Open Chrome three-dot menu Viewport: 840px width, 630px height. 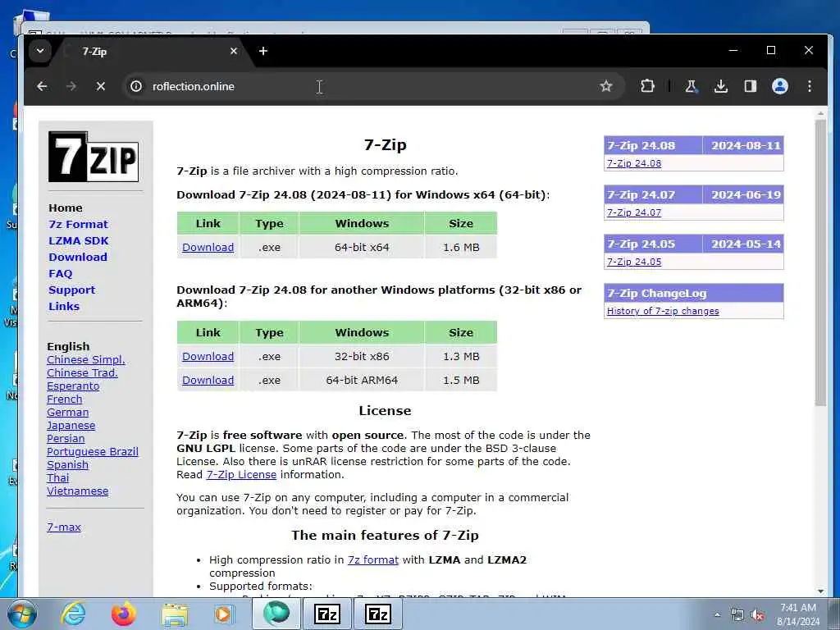pos(810,86)
